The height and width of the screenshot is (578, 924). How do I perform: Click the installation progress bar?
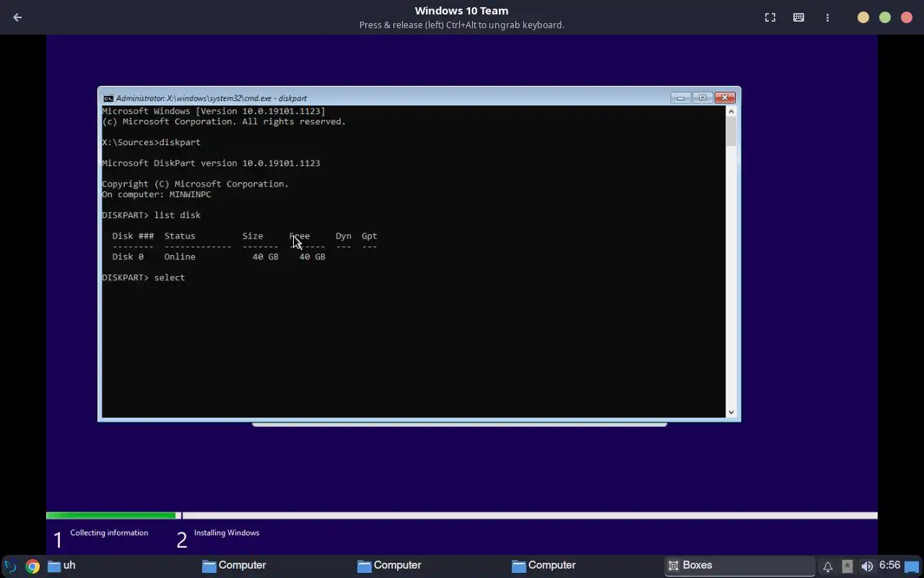(462, 516)
